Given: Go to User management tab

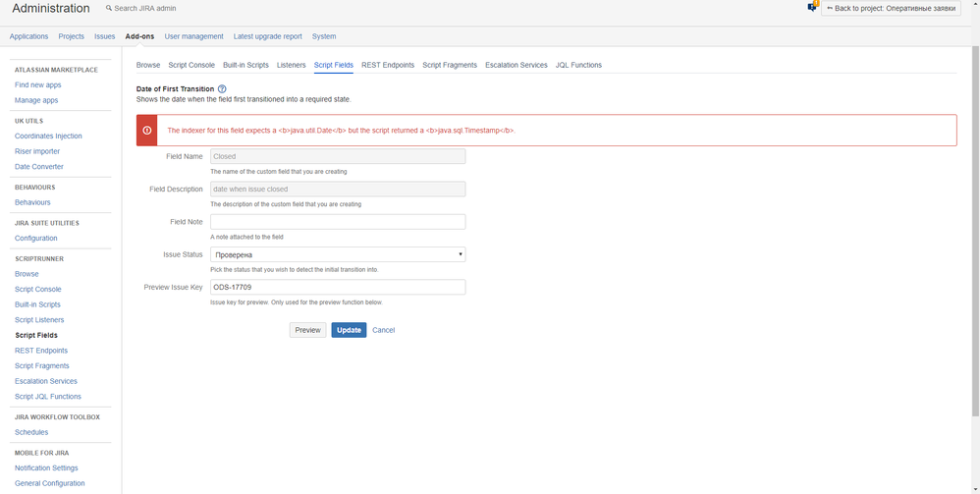Looking at the screenshot, I should [x=193, y=36].
